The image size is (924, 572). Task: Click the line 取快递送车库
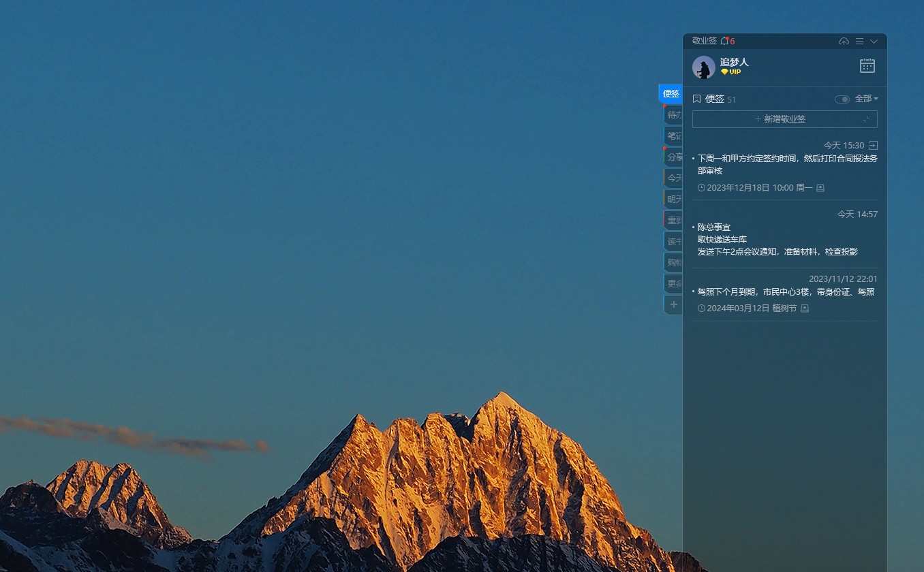[x=722, y=239]
